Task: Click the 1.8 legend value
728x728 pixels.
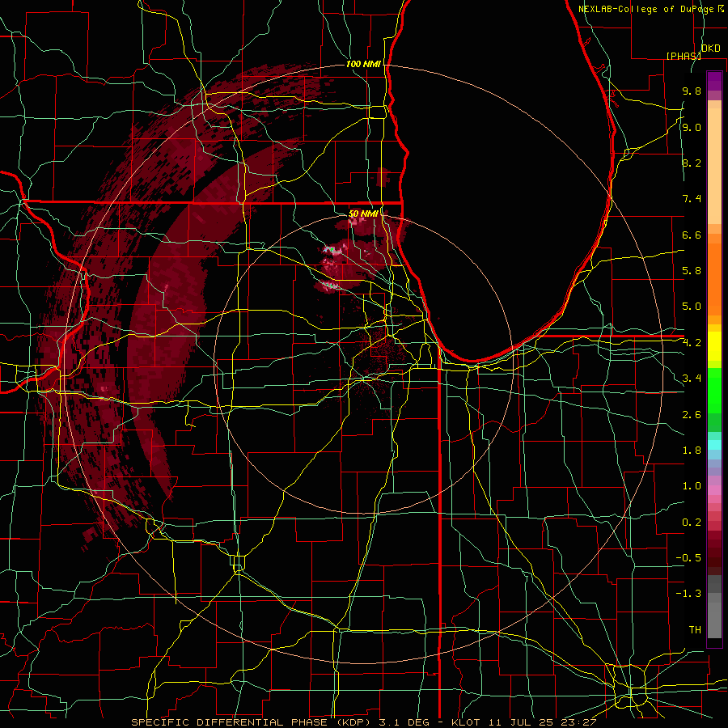Action: coord(692,451)
